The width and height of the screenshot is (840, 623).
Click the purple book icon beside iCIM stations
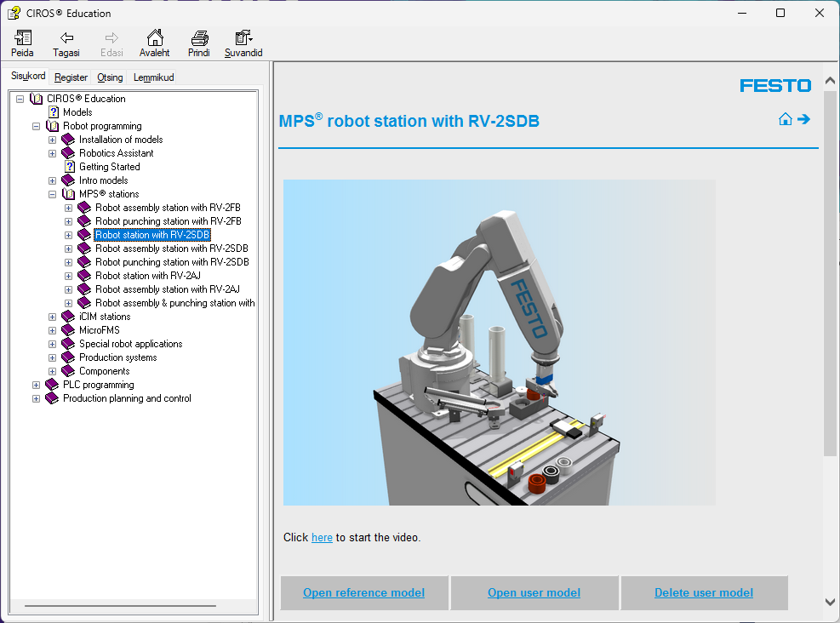coord(68,317)
